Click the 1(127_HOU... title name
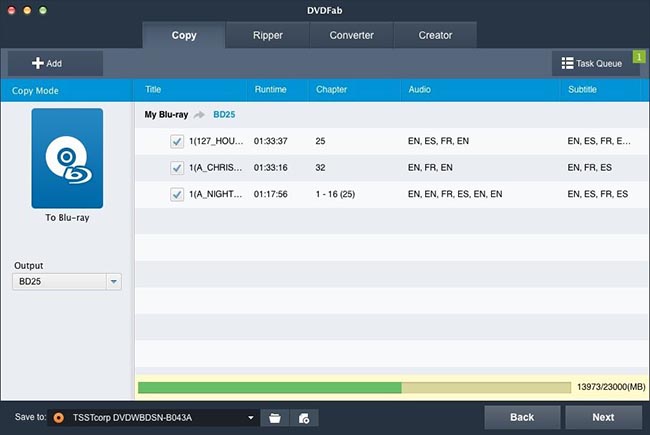The image size is (650, 435). pyautogui.click(x=216, y=141)
